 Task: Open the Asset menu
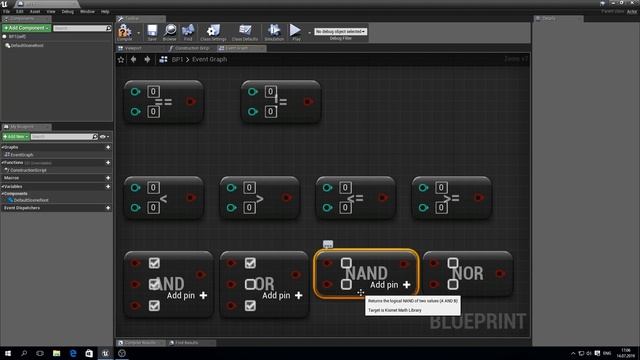click(x=35, y=11)
